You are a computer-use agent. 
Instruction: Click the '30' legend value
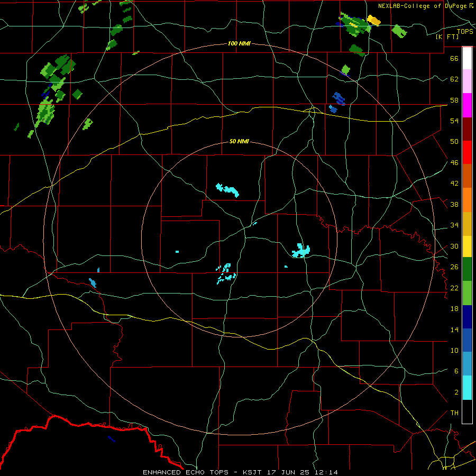pos(454,246)
